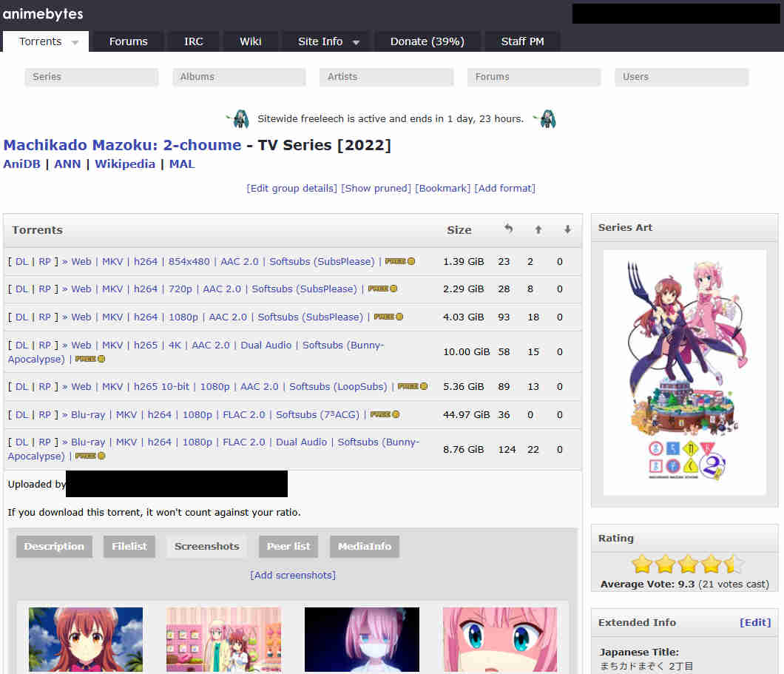The image size is (784, 674).
Task: Click the animebytes site logo
Action: 43,14
